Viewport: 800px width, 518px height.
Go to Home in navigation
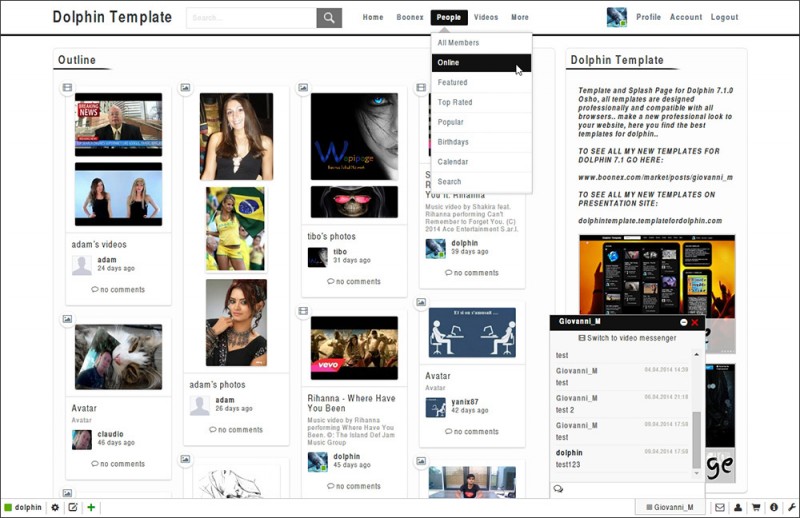tap(373, 17)
